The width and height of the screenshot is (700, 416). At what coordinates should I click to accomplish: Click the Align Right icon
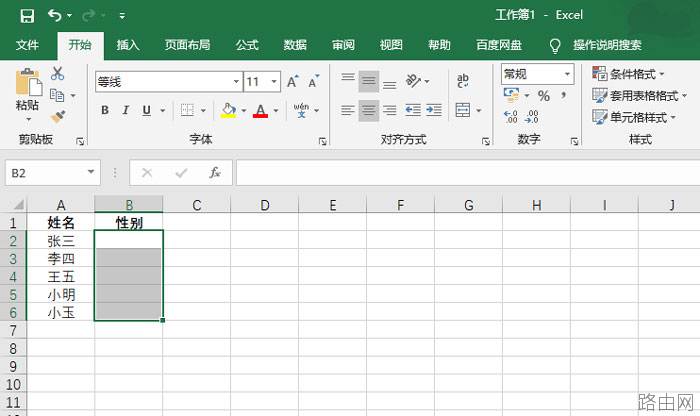(390, 110)
